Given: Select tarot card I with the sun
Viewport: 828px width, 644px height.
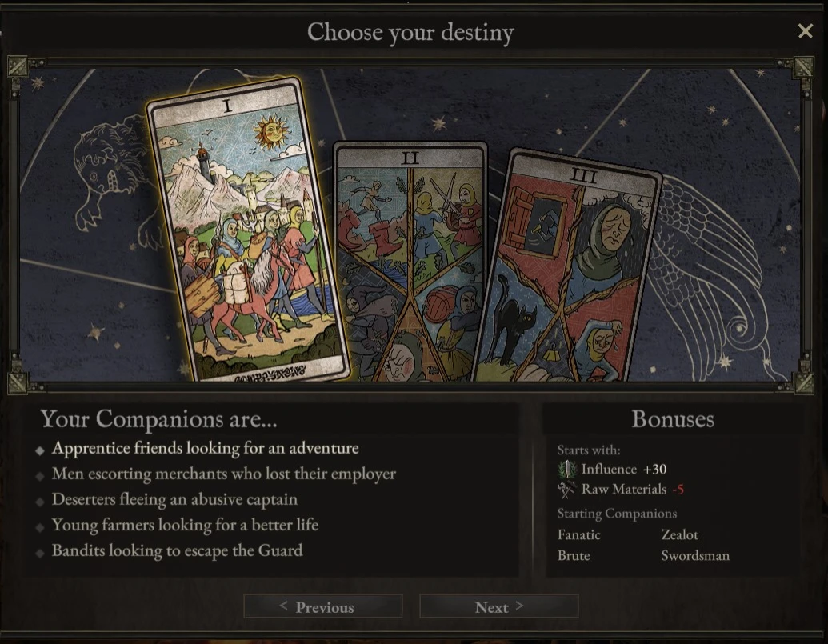Looking at the screenshot, I should 247,230.
